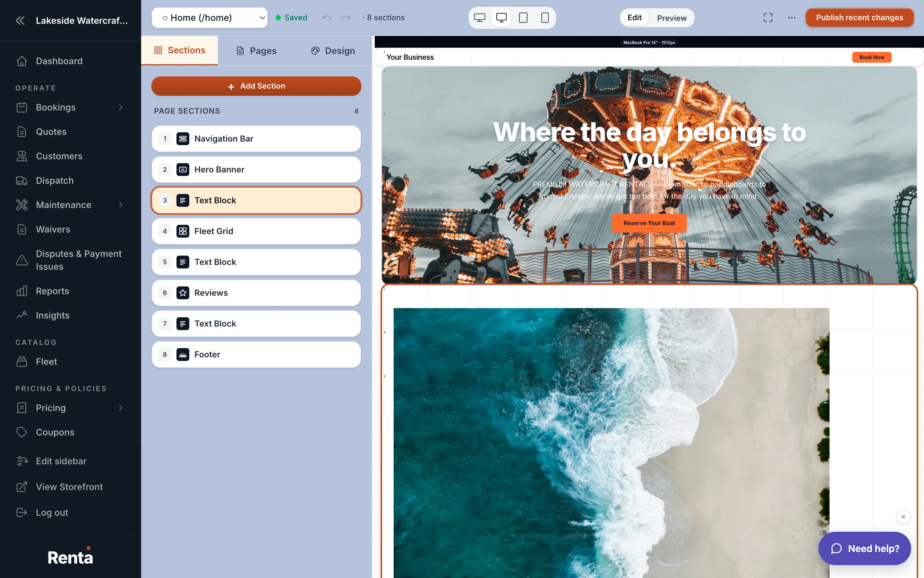Open fullscreen canvas view icon
The width and height of the screenshot is (924, 578).
(768, 18)
